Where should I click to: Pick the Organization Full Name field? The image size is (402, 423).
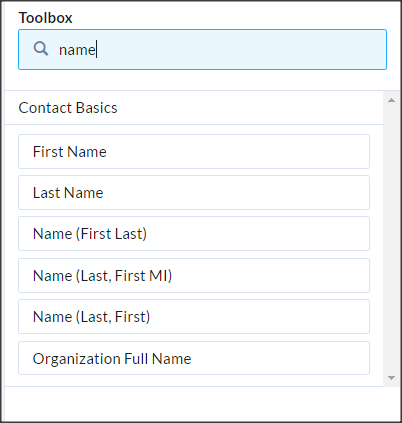click(194, 358)
